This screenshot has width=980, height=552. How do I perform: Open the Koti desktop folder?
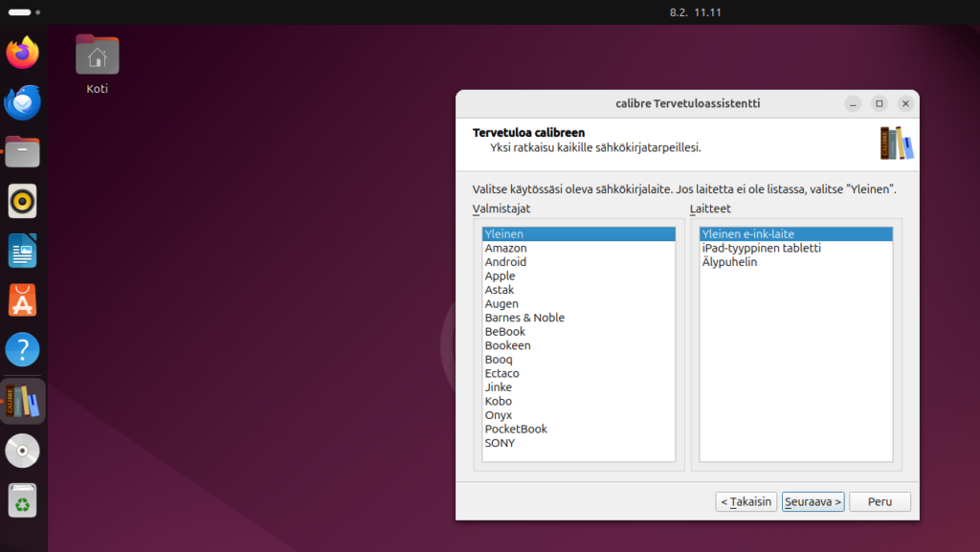97,62
